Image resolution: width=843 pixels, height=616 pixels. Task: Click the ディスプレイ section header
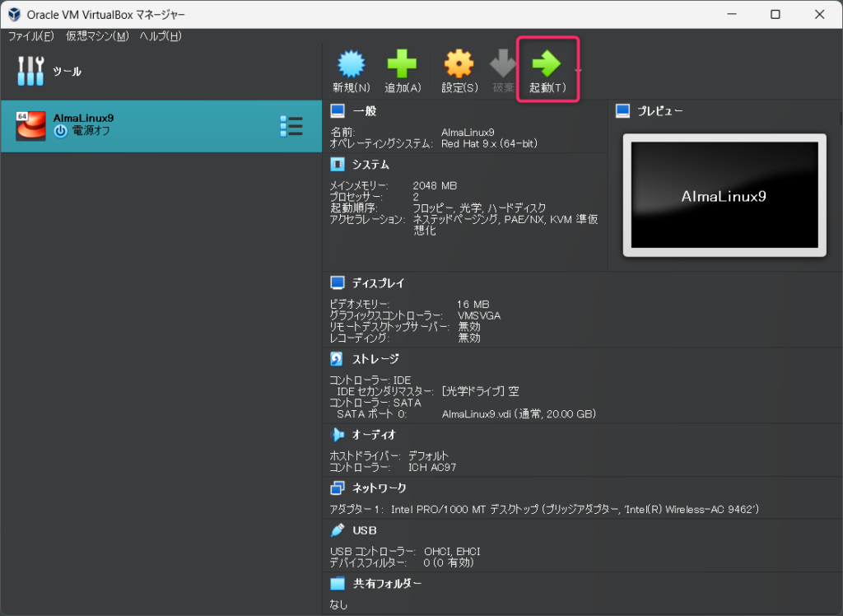point(378,282)
